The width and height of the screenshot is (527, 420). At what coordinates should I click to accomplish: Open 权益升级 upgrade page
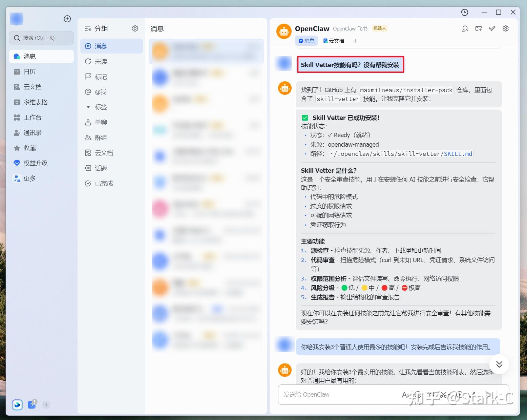tap(41, 163)
